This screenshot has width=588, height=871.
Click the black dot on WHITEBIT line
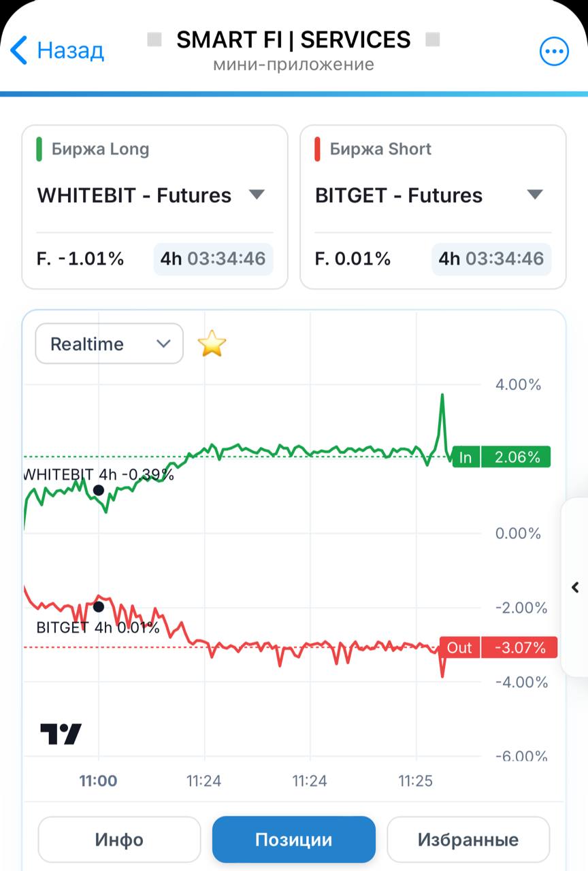pyautogui.click(x=99, y=490)
